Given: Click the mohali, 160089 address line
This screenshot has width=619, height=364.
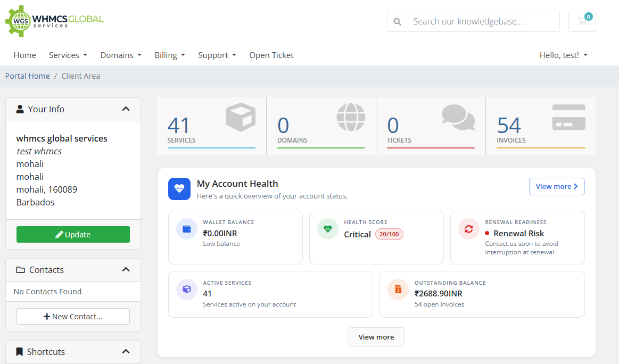Looking at the screenshot, I should (x=47, y=189).
